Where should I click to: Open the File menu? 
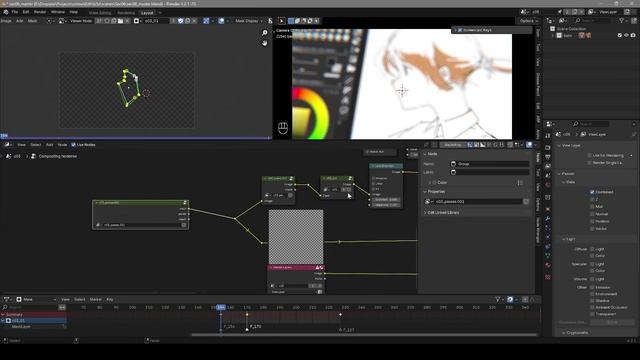15,12
